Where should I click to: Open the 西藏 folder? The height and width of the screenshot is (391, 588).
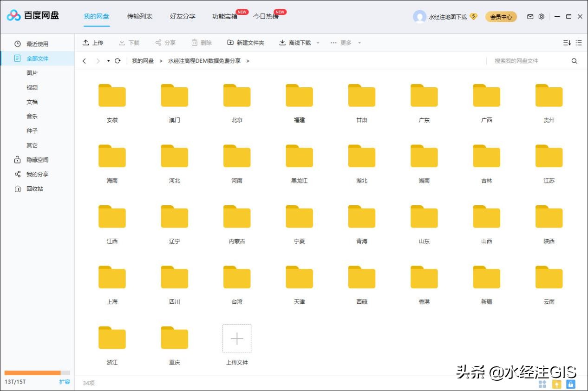click(362, 277)
